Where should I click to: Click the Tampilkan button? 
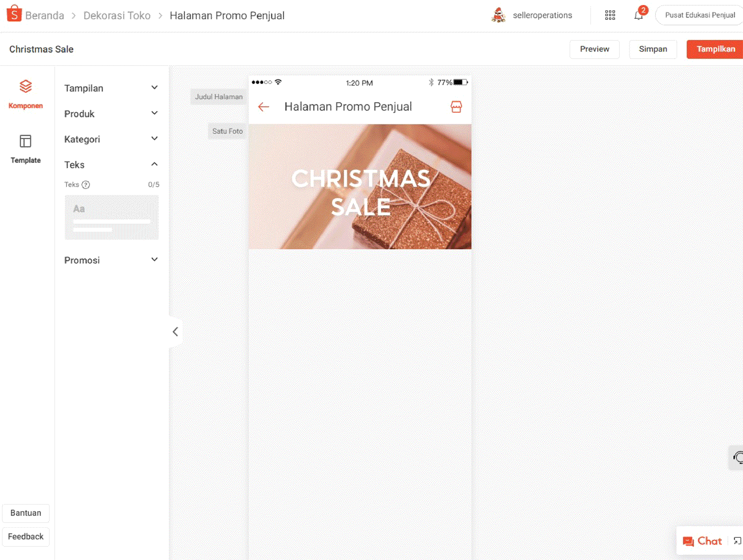(715, 49)
